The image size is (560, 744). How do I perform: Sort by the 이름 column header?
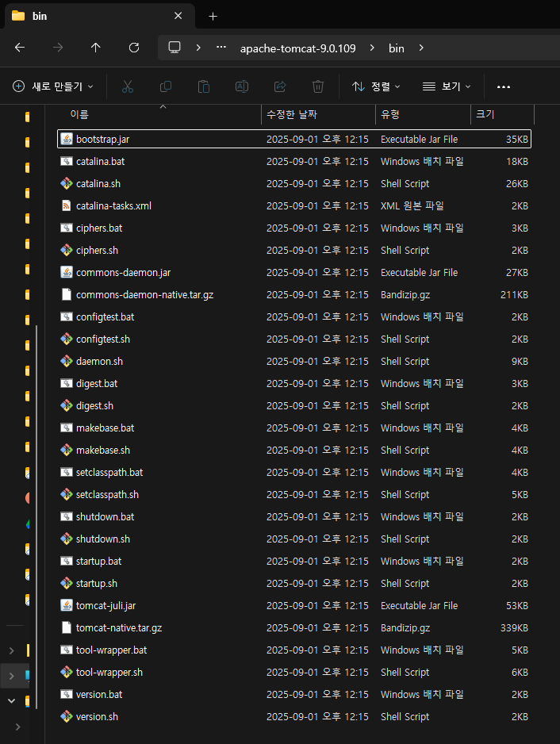point(159,114)
